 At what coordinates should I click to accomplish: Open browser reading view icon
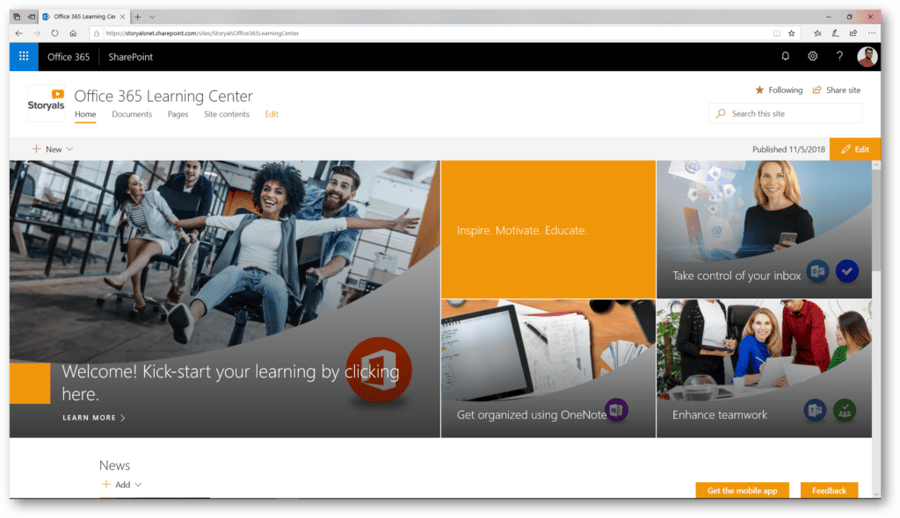777,33
